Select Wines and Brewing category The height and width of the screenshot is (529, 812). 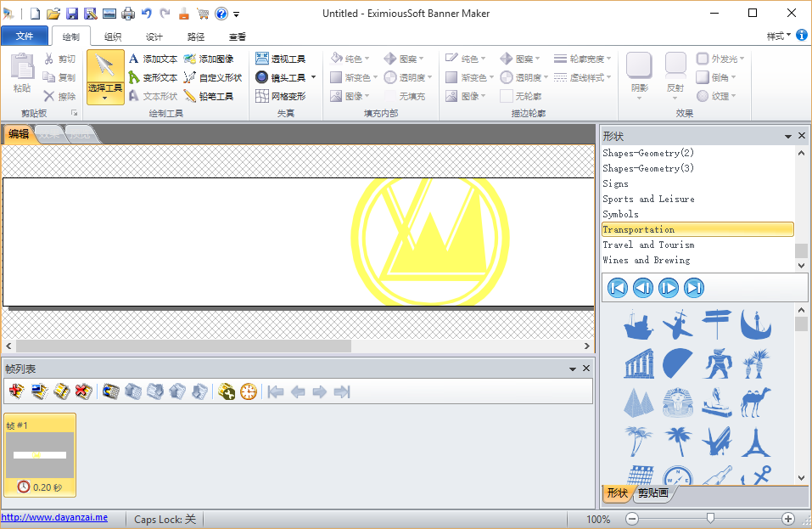point(697,260)
